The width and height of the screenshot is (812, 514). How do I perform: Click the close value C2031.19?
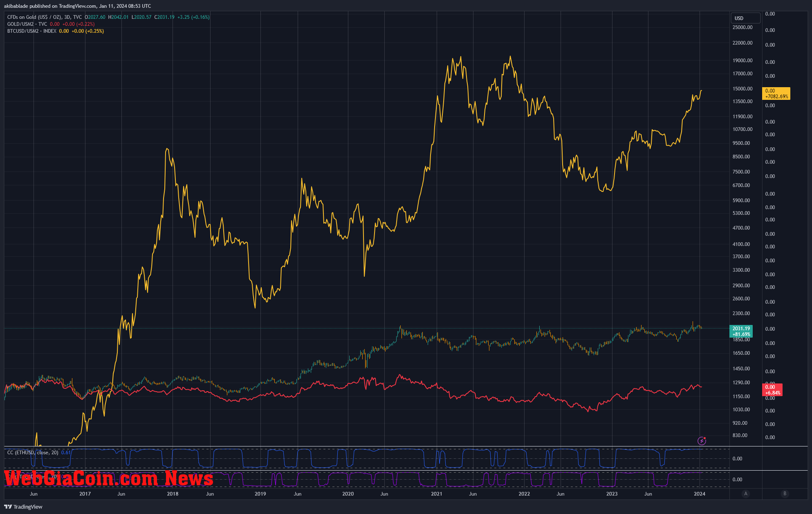164,17
